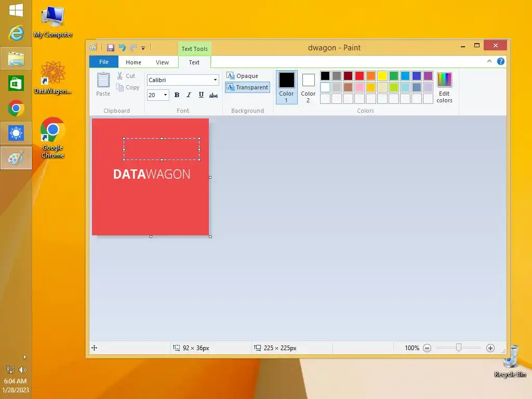The image size is (532, 399).
Task: Switch to the View tab
Action: tap(162, 62)
